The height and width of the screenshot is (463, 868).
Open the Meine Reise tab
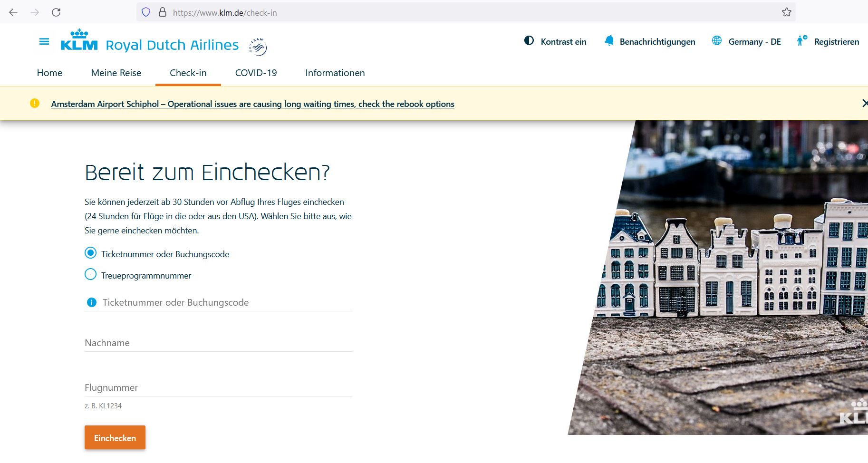point(116,73)
